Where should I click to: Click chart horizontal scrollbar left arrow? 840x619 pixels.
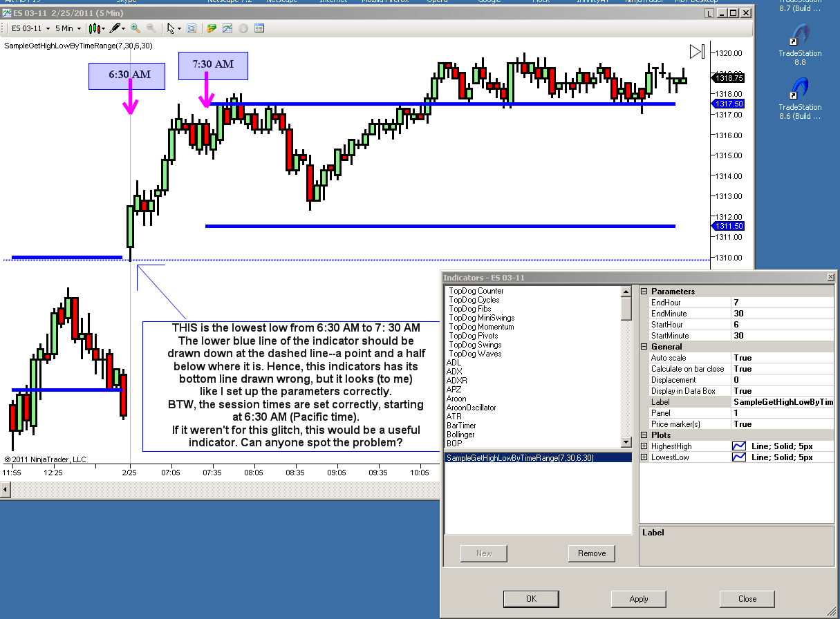coord(6,490)
